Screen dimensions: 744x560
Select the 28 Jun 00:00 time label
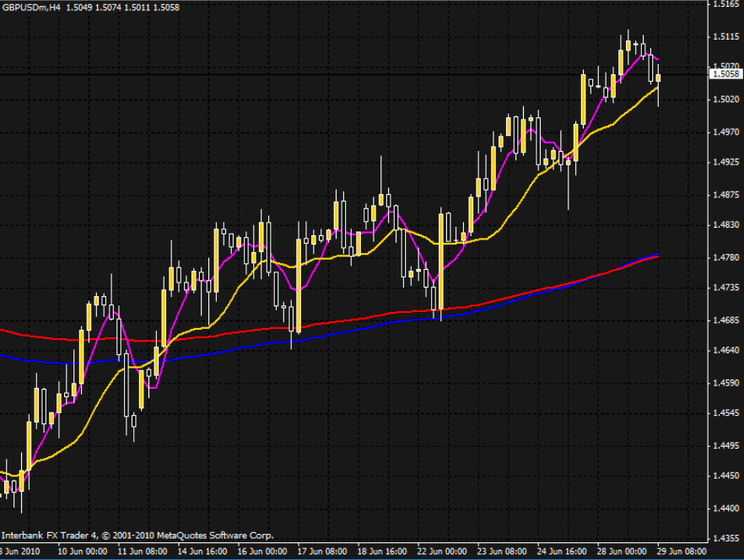point(622,552)
